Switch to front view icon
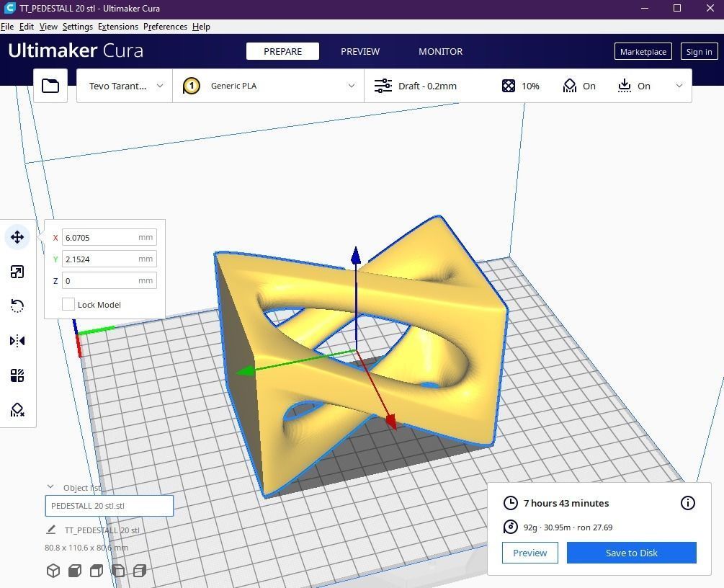This screenshot has width=724, height=588. coord(75,571)
